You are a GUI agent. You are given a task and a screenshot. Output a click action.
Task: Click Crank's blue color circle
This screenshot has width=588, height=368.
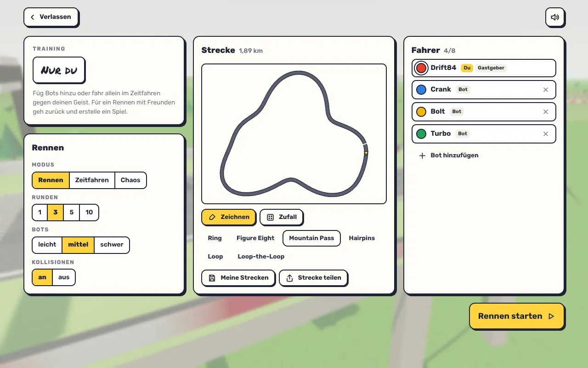(x=421, y=90)
